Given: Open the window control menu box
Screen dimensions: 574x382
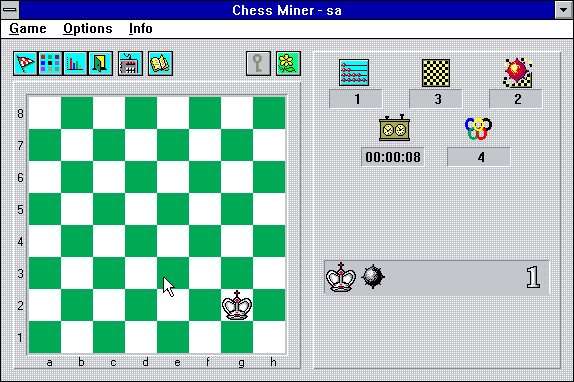Looking at the screenshot, I should (x=10, y=10).
